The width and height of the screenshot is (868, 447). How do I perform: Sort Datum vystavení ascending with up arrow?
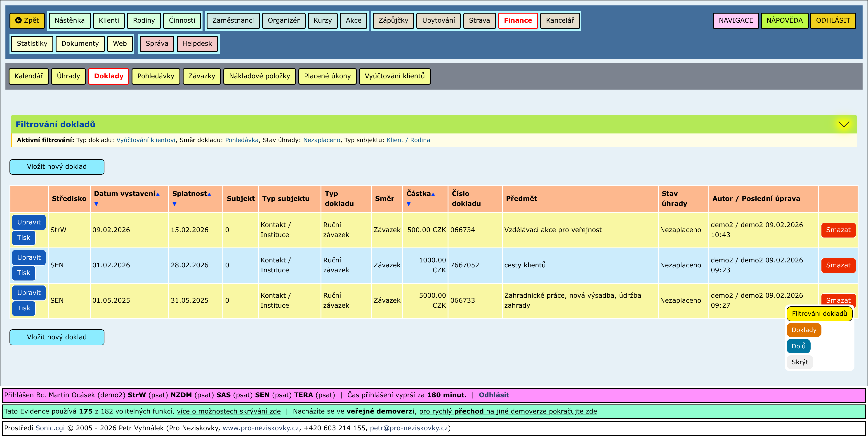[x=158, y=195]
